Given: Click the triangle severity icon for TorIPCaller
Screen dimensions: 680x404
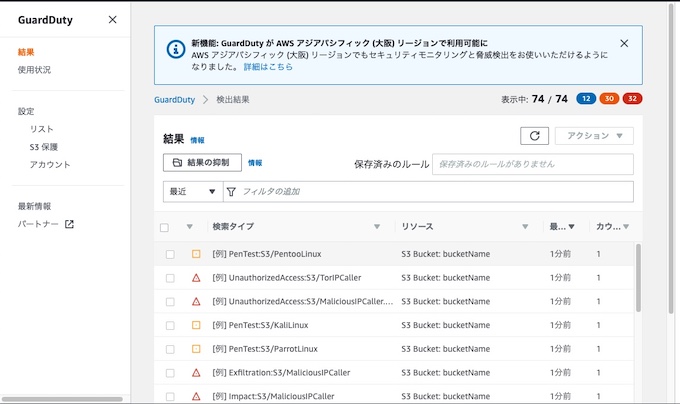Looking at the screenshot, I should (196, 278).
